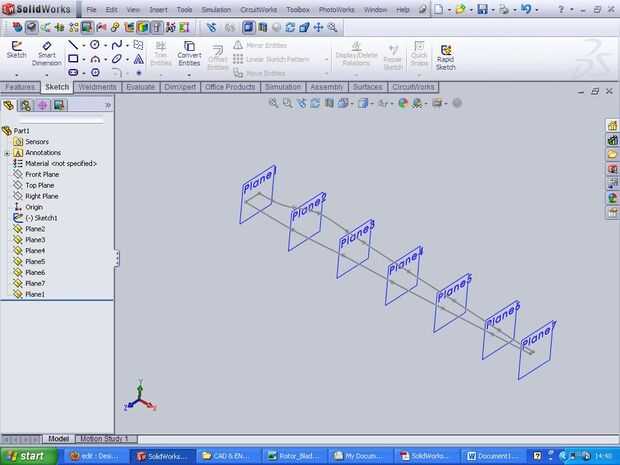The height and width of the screenshot is (465, 620).
Task: Click the Zoom to Fit icon in viewport toolbar
Action: coord(273,103)
